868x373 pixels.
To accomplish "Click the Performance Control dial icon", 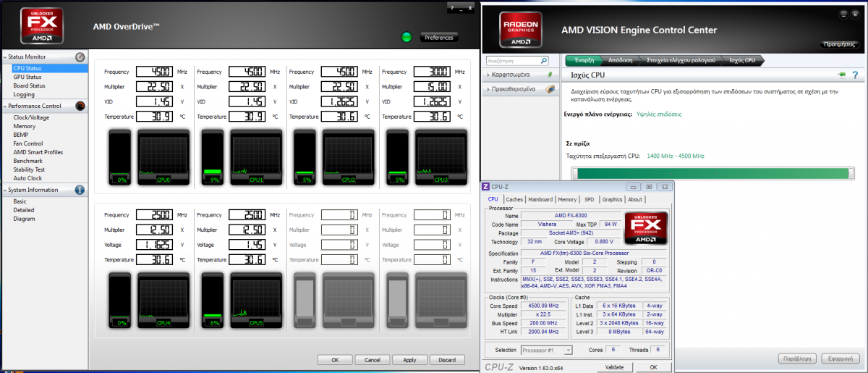I will point(80,106).
